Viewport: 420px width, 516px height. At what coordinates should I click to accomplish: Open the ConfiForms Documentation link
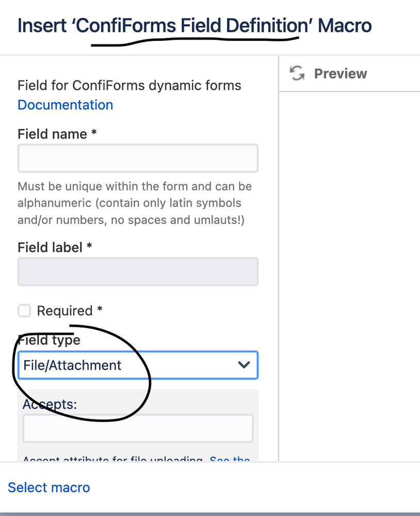(x=65, y=105)
